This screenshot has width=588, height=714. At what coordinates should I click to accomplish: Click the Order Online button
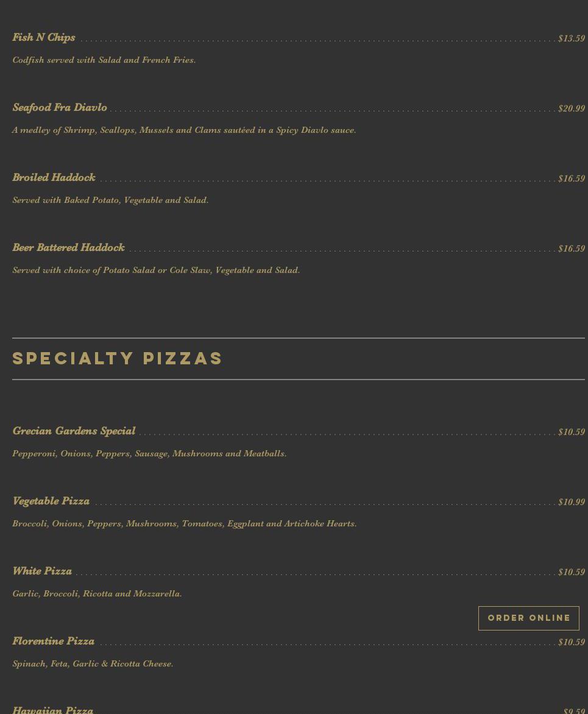click(x=529, y=618)
